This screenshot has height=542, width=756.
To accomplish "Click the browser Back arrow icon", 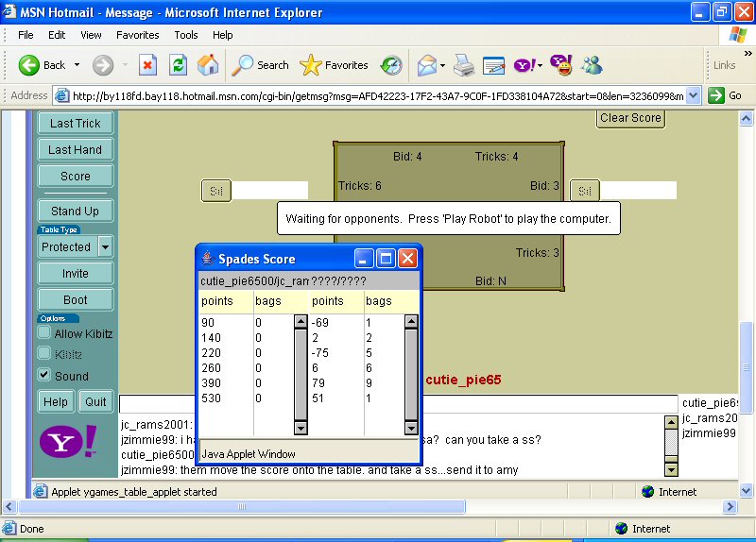I will point(29,65).
